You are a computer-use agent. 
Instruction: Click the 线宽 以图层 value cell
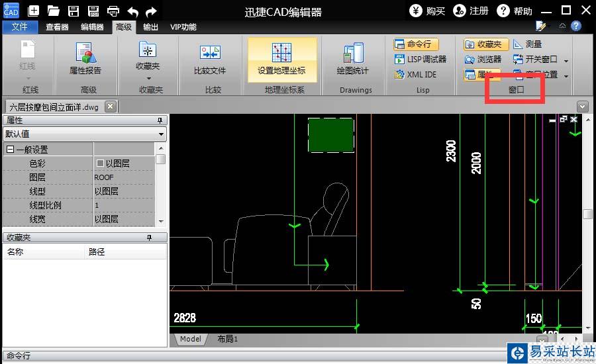click(124, 219)
